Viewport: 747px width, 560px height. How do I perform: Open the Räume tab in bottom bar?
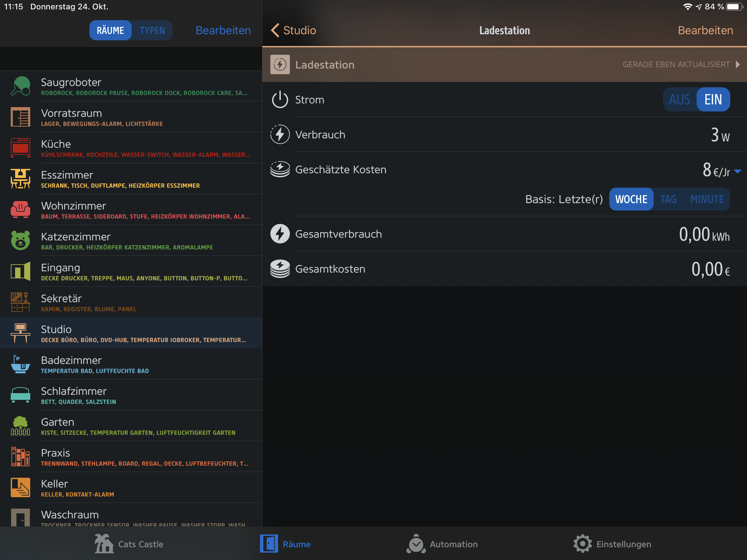click(285, 544)
